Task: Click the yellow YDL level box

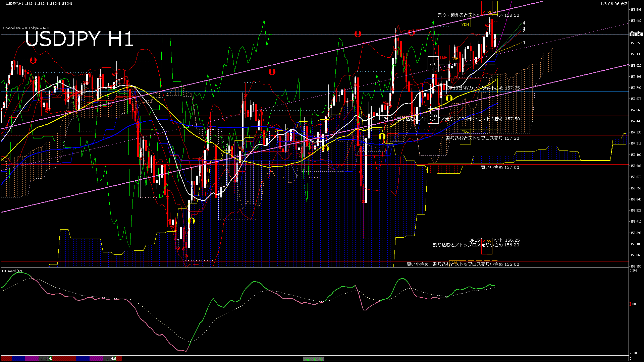Action: (x=465, y=131)
